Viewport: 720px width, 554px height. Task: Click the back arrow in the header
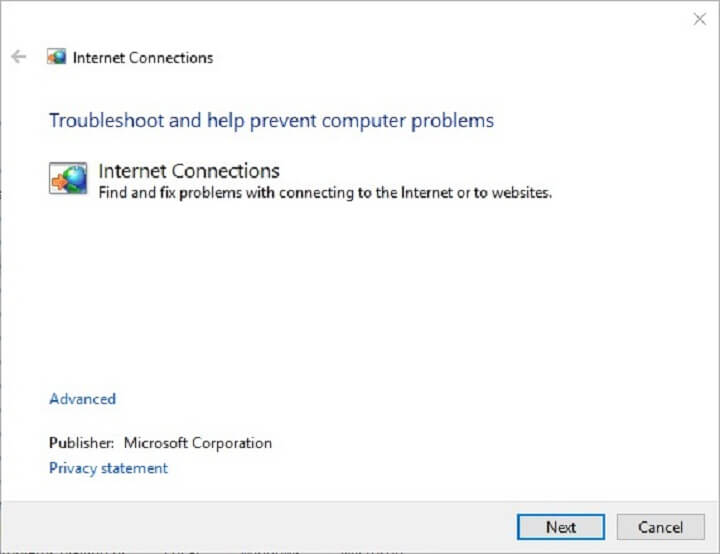point(18,57)
